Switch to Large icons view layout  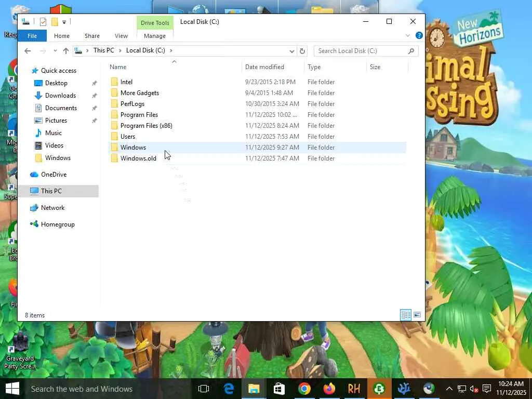[417, 315]
